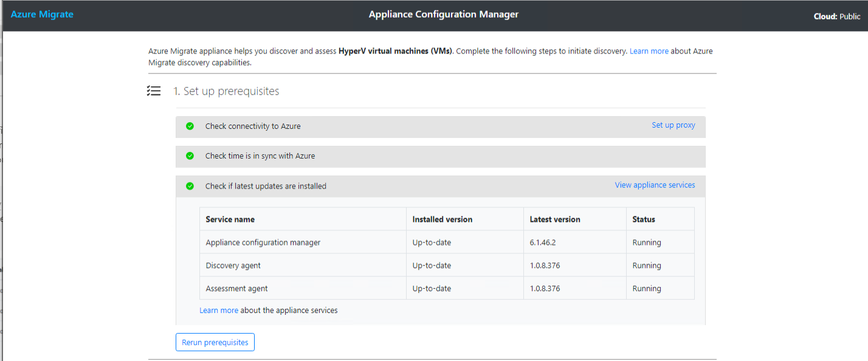Collapse the Check if latest updates row
868x361 pixels.
point(441,186)
